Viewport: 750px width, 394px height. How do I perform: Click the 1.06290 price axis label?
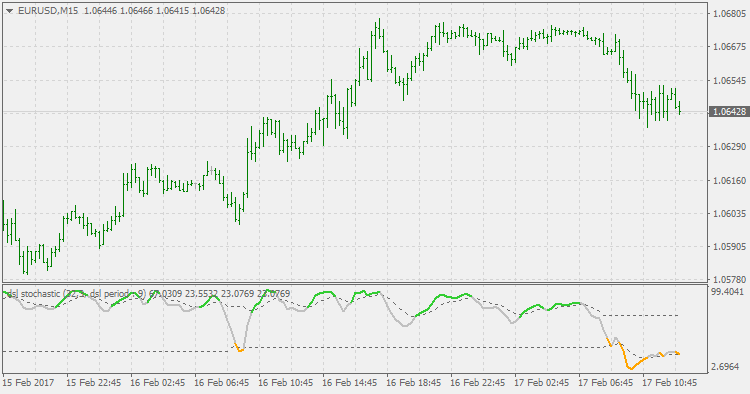tap(729, 147)
